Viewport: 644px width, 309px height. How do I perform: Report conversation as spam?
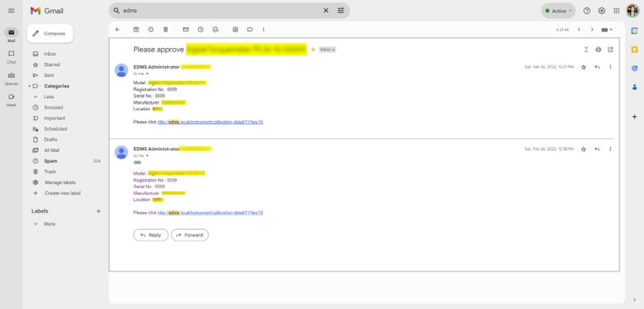pos(151,29)
